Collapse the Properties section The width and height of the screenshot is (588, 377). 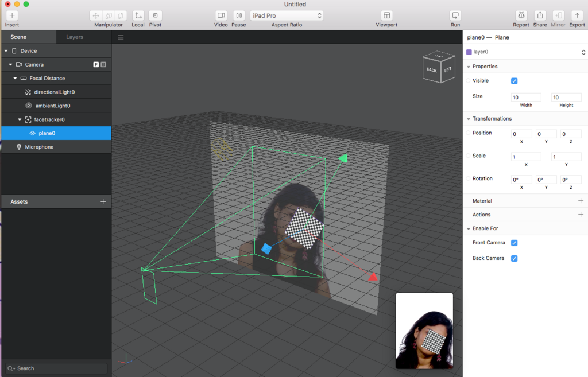(469, 67)
